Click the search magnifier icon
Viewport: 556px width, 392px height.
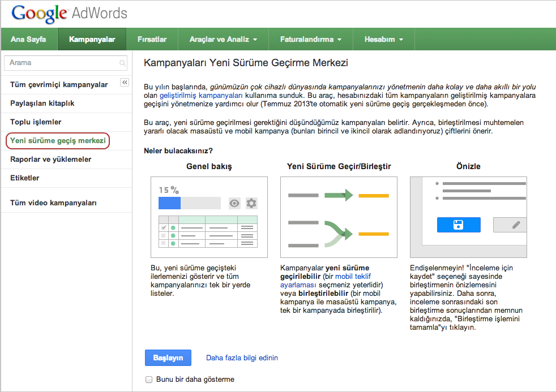point(122,63)
